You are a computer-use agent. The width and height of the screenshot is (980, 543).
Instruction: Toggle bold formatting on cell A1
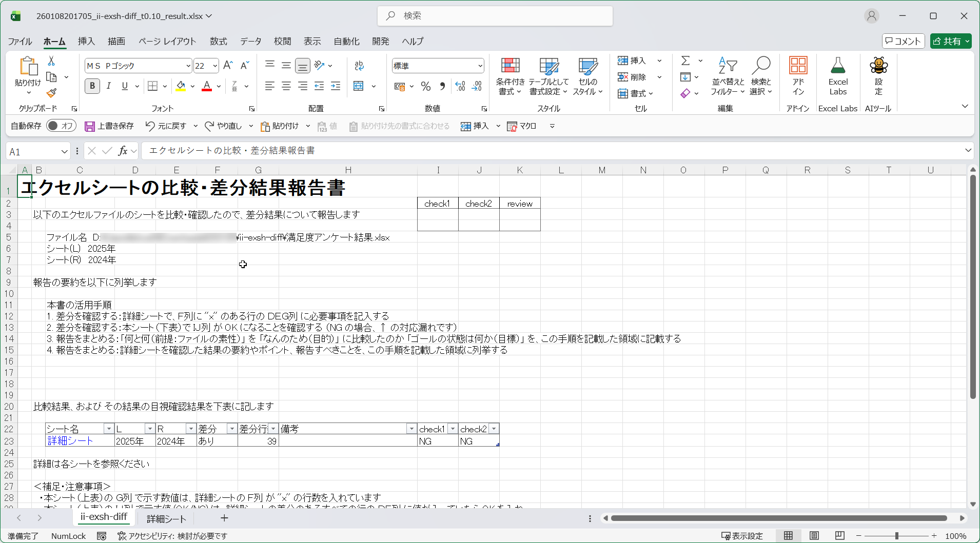pyautogui.click(x=92, y=86)
